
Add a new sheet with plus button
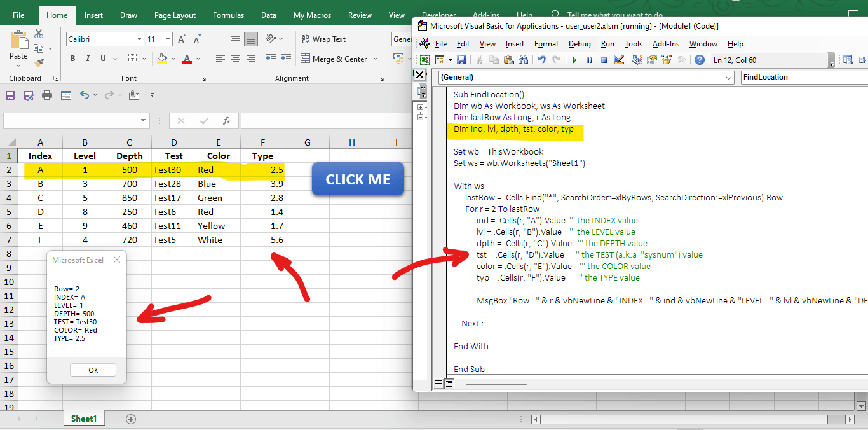point(131,419)
